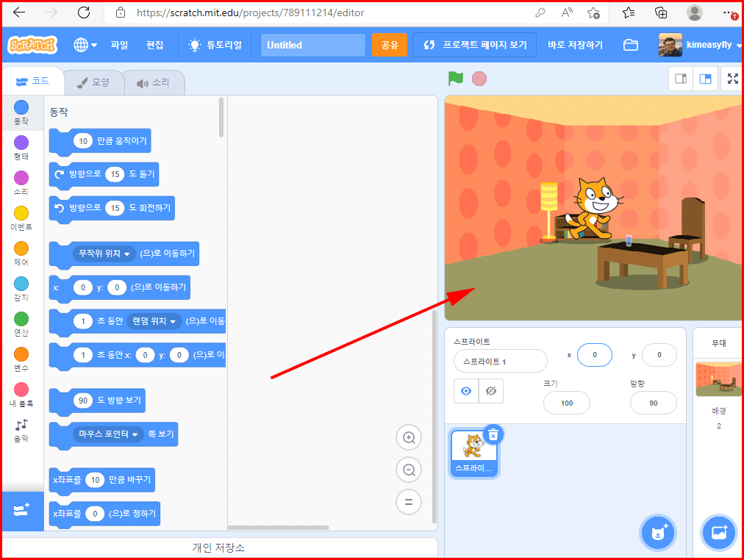This screenshot has height=560, width=744.
Task: Hide the sprite with crossed eye icon
Action: (x=491, y=391)
